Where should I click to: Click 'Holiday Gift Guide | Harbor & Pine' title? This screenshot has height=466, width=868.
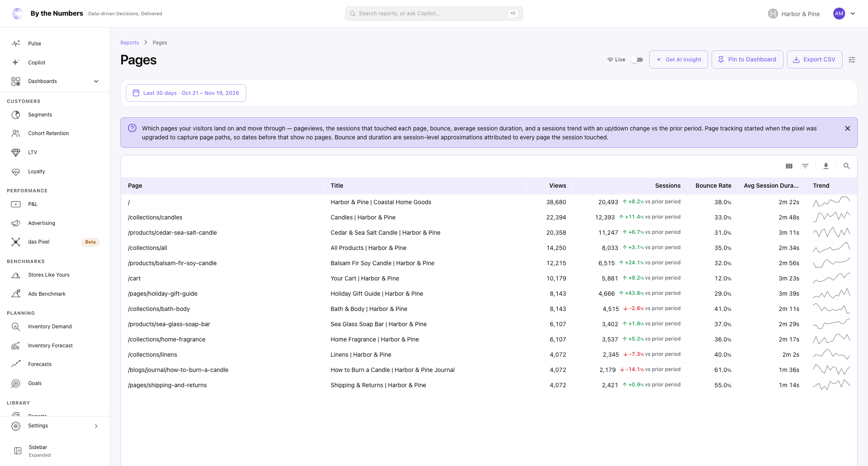(x=377, y=294)
